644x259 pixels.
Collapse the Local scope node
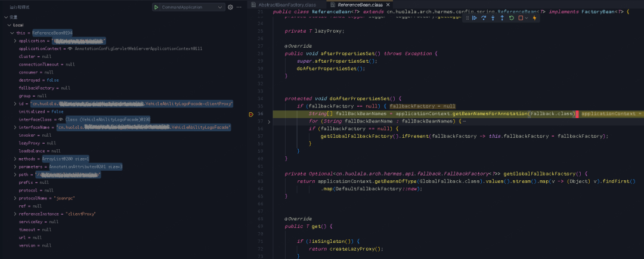coord(10,25)
